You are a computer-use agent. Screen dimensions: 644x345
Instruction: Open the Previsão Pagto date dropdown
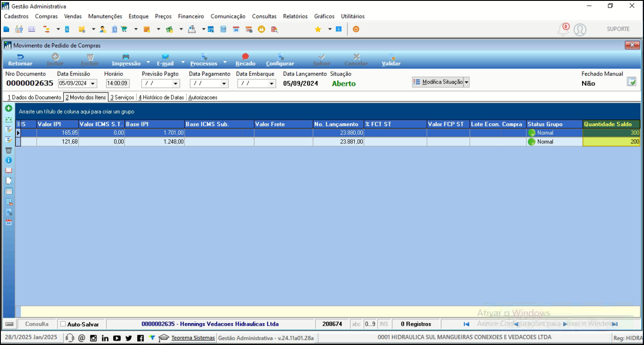coord(176,84)
